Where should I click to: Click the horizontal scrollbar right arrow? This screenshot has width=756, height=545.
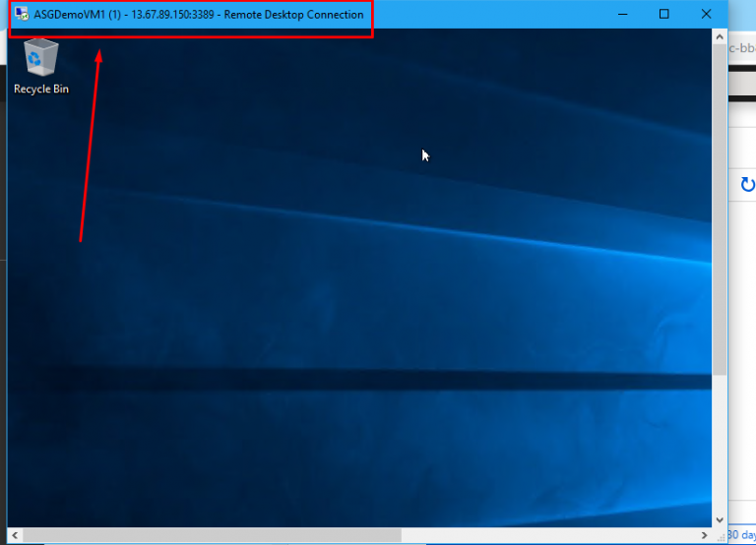click(x=703, y=535)
